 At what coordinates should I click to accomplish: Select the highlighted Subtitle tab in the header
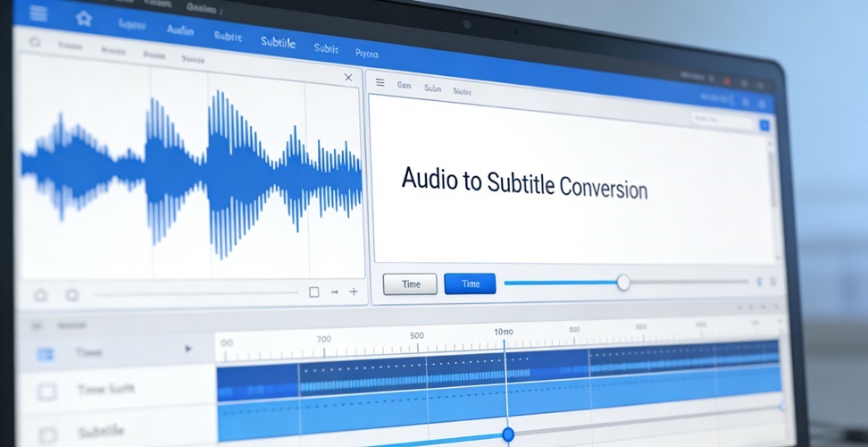point(278,42)
